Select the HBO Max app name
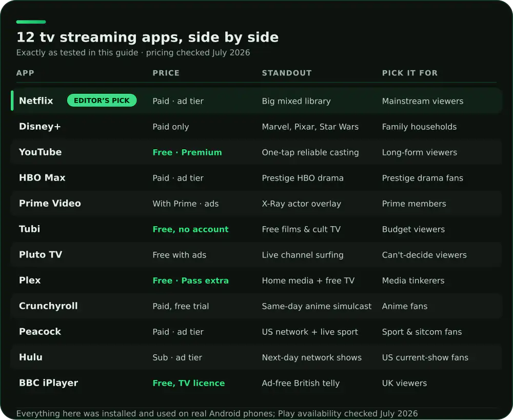The image size is (513, 420). 42,177
